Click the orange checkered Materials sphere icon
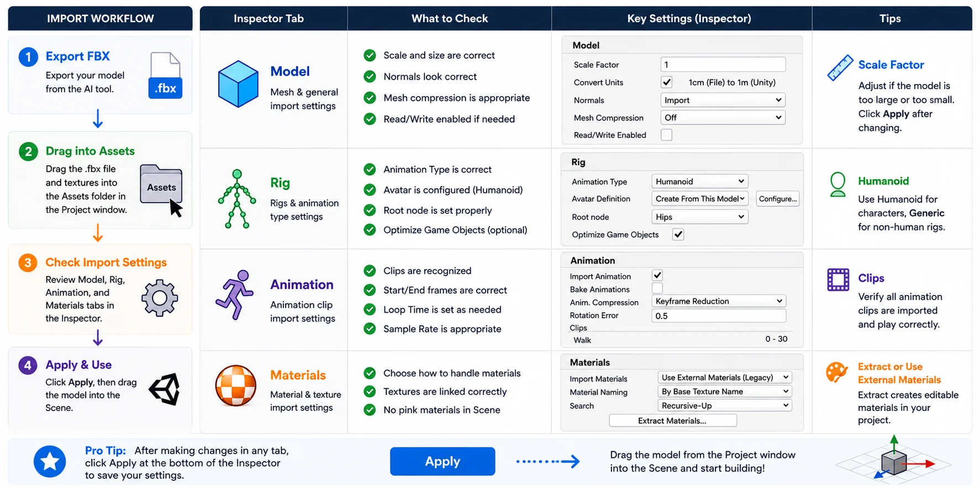The width and height of the screenshot is (980, 490). tap(236, 386)
